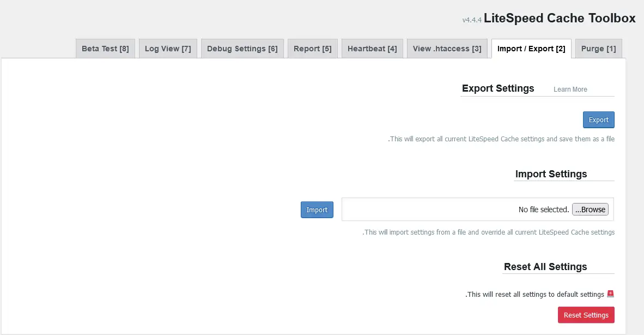
Task: Click the export settings description text
Action: pos(501,139)
